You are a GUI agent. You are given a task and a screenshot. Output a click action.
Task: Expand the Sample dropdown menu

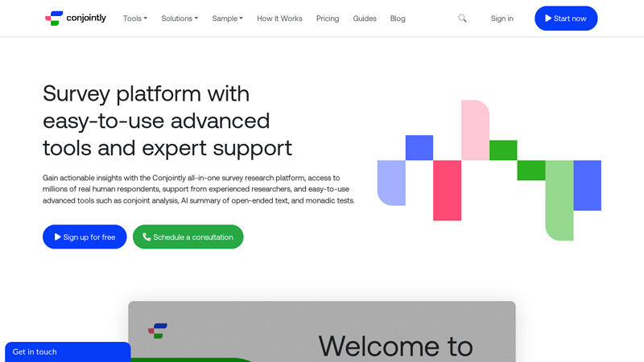pos(228,19)
